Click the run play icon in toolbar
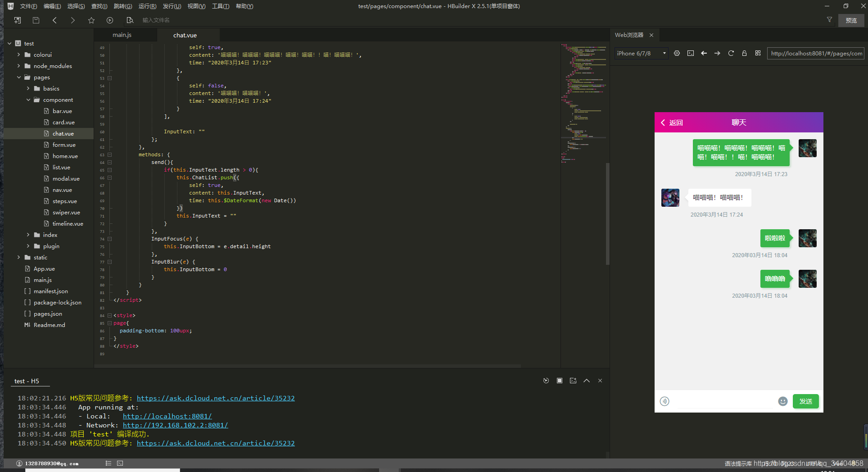This screenshot has height=472, width=868. tap(110, 20)
